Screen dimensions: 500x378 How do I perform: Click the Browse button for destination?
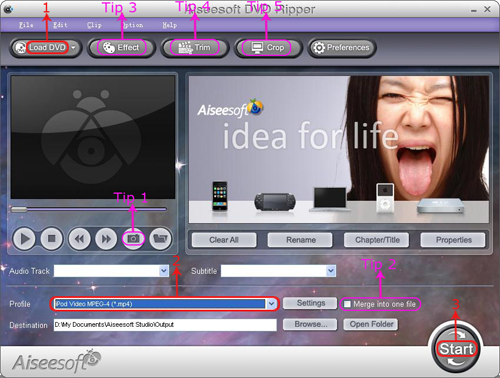(310, 324)
